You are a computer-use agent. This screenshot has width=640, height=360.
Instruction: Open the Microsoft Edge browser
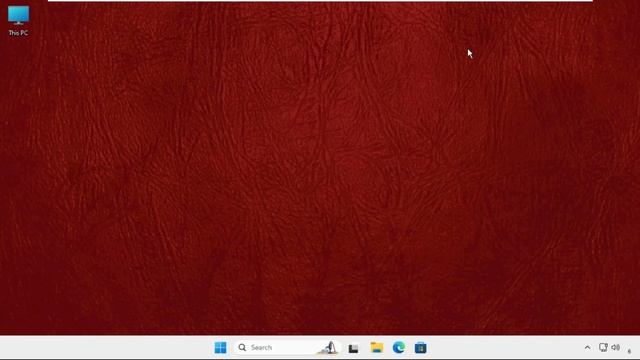(x=399, y=348)
